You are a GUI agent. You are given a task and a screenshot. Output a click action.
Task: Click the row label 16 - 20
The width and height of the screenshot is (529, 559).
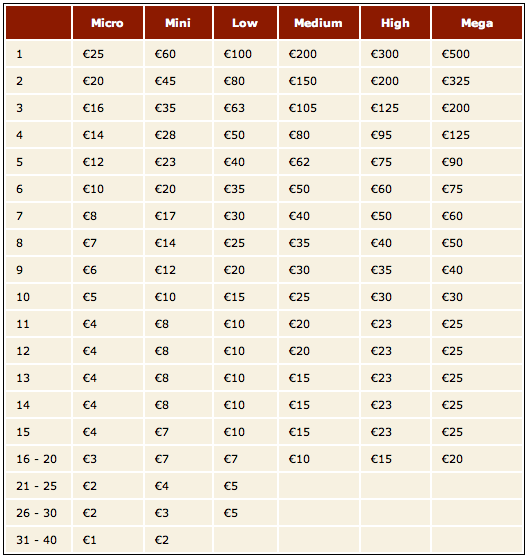[36, 459]
